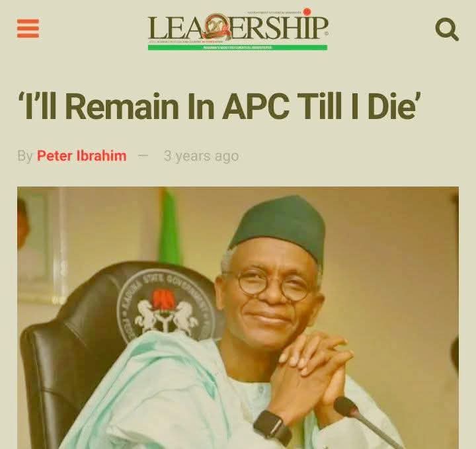Click the '3 years ago' timestamp
This screenshot has height=449, width=476.
pyautogui.click(x=201, y=156)
